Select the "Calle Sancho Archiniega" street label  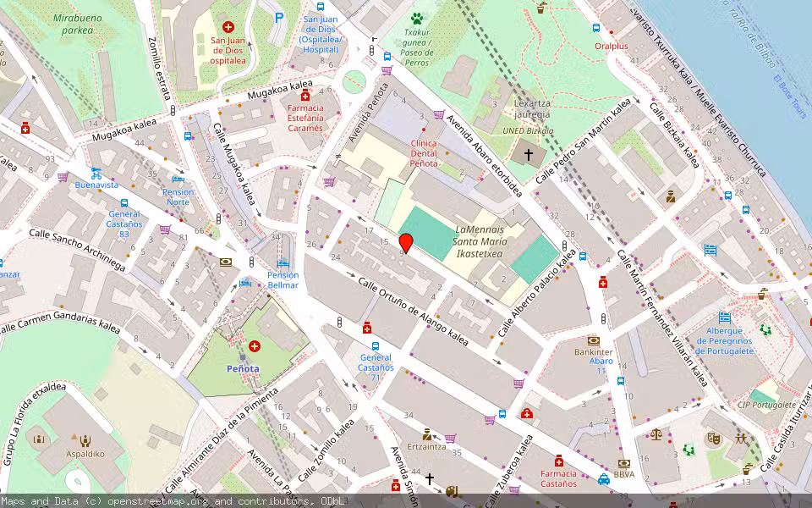pyautogui.click(x=77, y=250)
